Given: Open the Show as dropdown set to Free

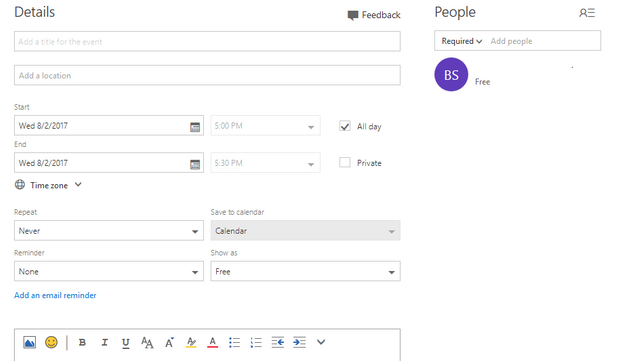Looking at the screenshot, I should tap(306, 272).
